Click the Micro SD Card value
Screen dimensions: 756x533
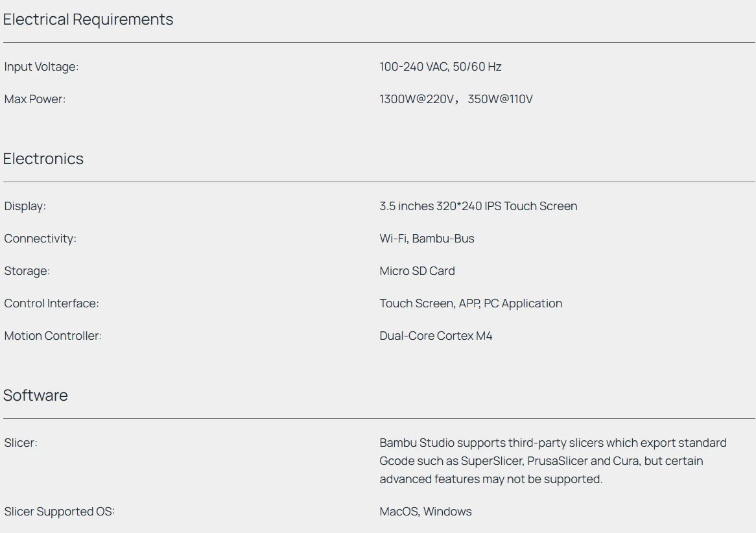click(417, 271)
